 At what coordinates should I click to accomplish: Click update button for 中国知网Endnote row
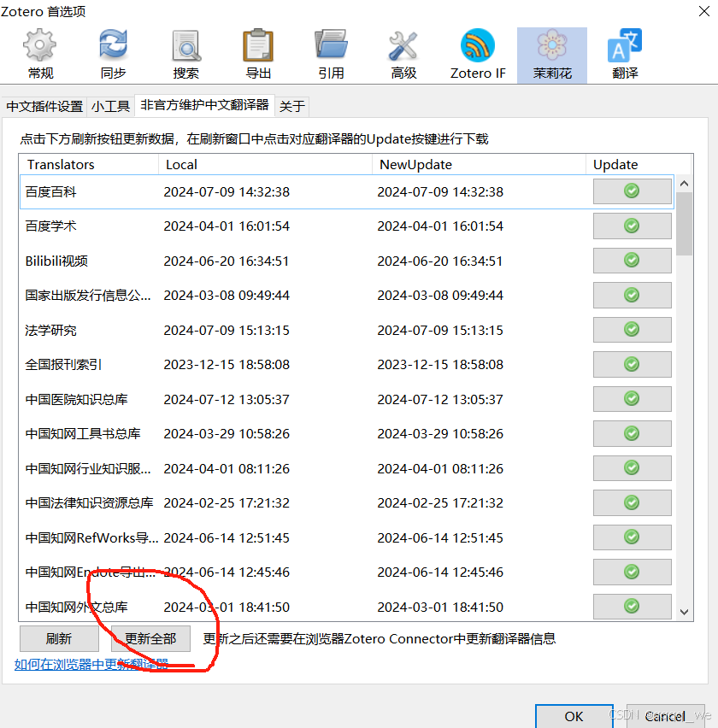tap(632, 572)
